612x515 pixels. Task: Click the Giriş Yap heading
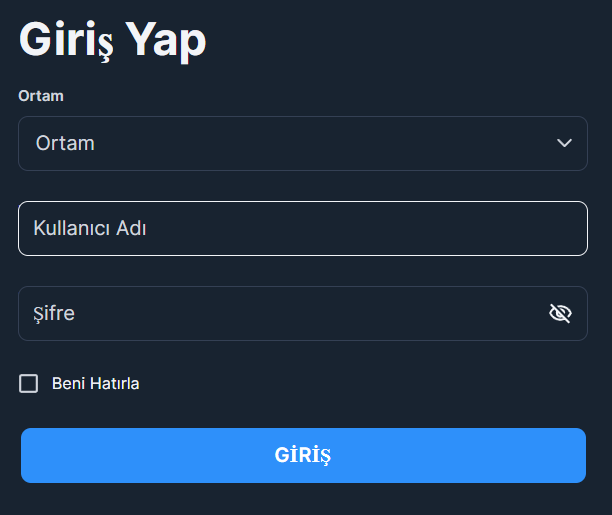pos(112,40)
